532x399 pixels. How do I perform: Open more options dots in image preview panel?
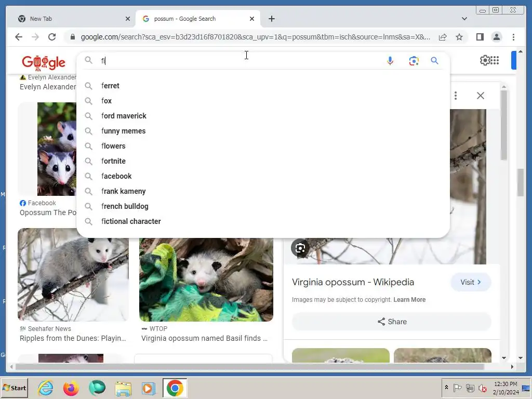tap(456, 96)
